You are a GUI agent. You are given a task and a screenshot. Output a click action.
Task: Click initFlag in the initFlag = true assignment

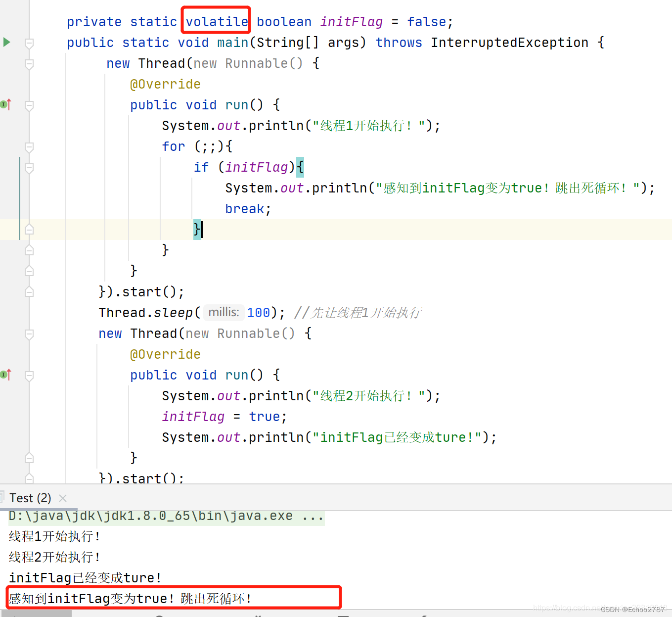(x=193, y=417)
